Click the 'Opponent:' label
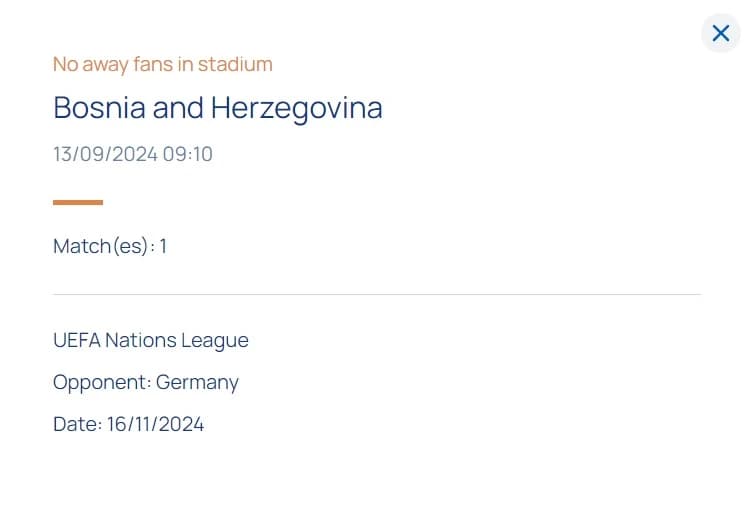The image size is (753, 513). coord(102,383)
